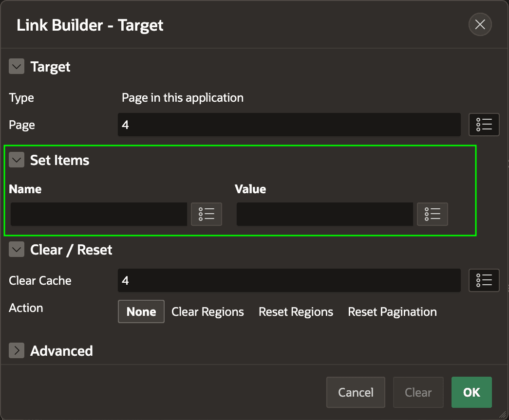Click the Set Items heading

pos(60,160)
